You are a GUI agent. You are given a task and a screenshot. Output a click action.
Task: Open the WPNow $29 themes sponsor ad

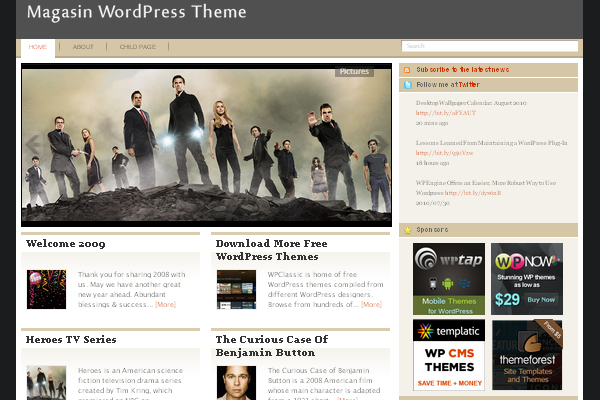(527, 279)
